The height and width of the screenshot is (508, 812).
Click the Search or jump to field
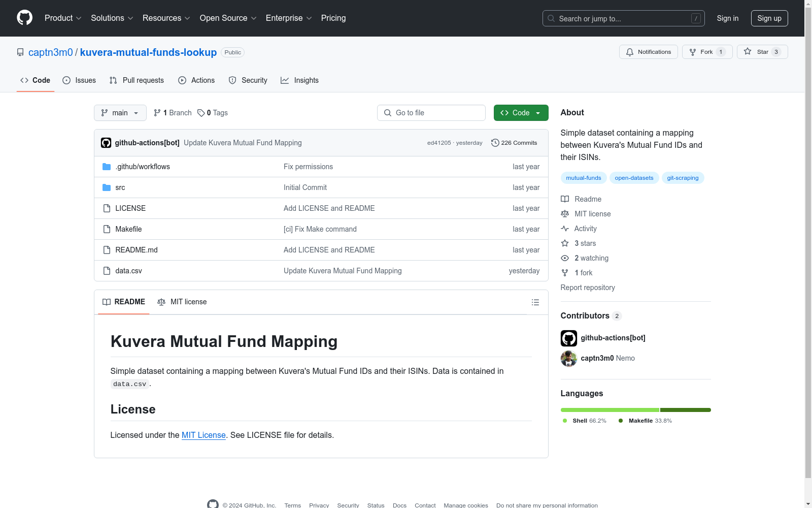[x=624, y=18]
